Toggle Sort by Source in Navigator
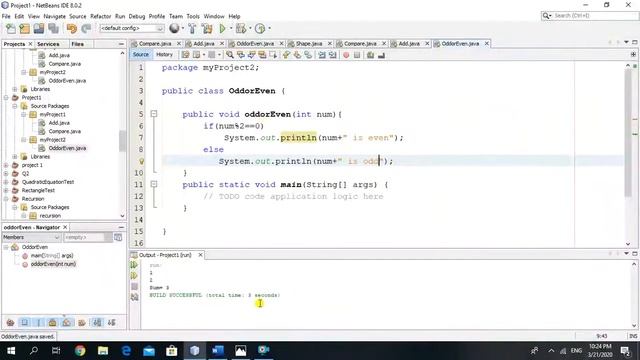Viewport: 640px width, 360px height. (111, 322)
